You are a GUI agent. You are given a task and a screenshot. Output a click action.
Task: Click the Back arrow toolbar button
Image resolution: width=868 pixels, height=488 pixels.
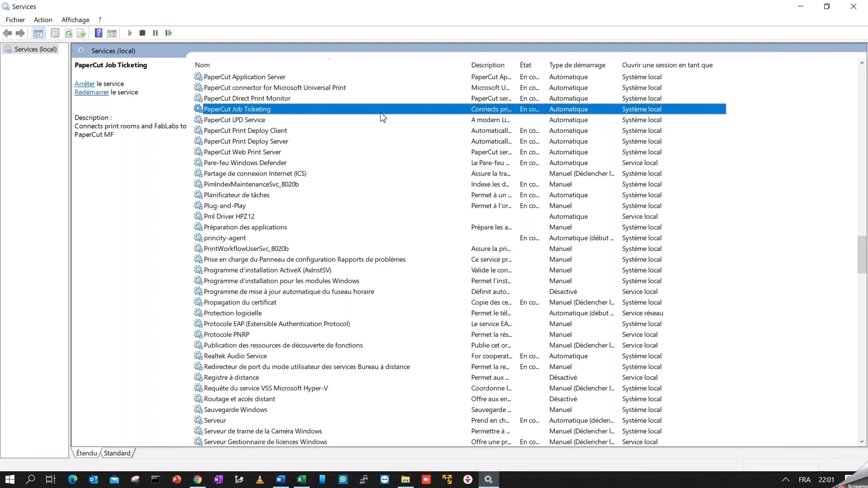pyautogui.click(x=7, y=33)
